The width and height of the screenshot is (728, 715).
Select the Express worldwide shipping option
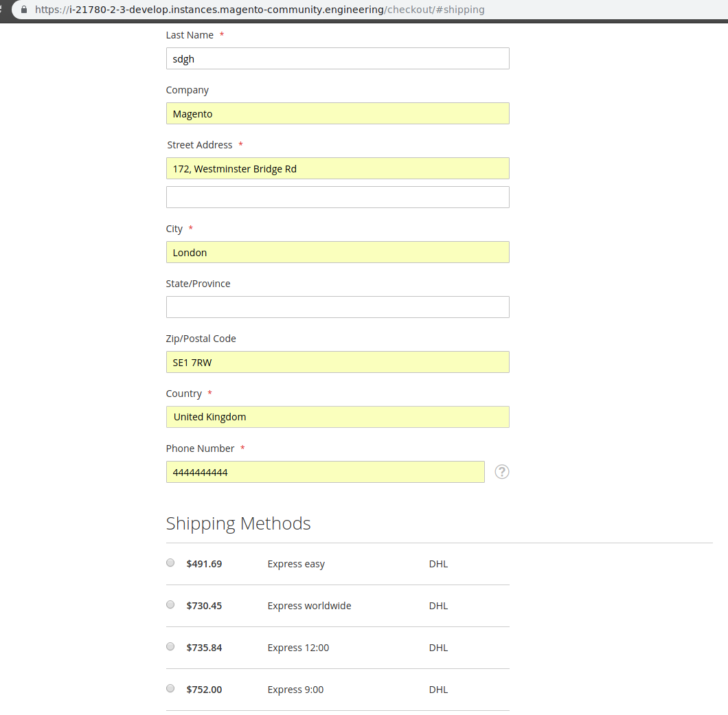[x=170, y=604]
